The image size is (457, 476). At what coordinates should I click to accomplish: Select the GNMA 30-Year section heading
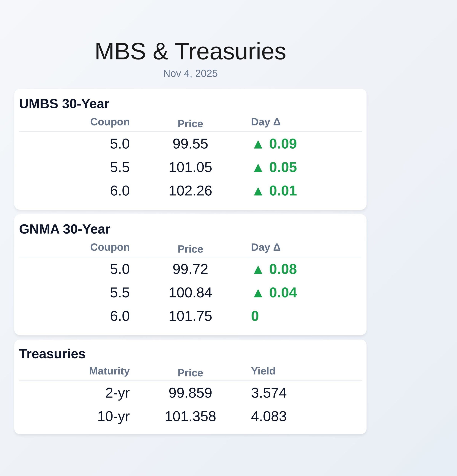[x=65, y=229]
